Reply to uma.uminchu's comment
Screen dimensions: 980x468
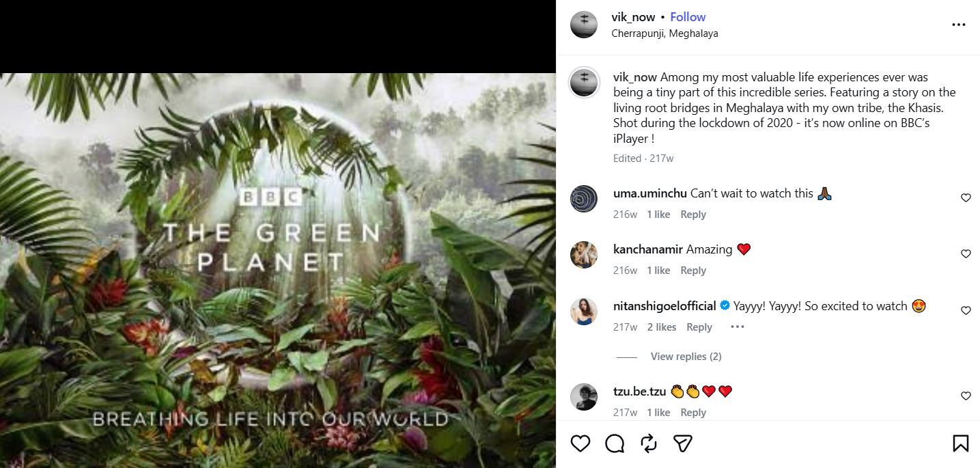click(693, 215)
